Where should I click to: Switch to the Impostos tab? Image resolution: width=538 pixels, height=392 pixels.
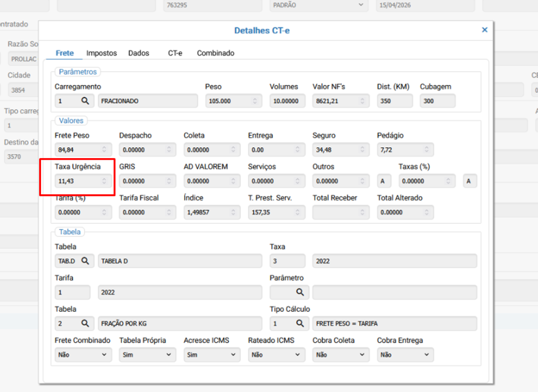click(101, 53)
